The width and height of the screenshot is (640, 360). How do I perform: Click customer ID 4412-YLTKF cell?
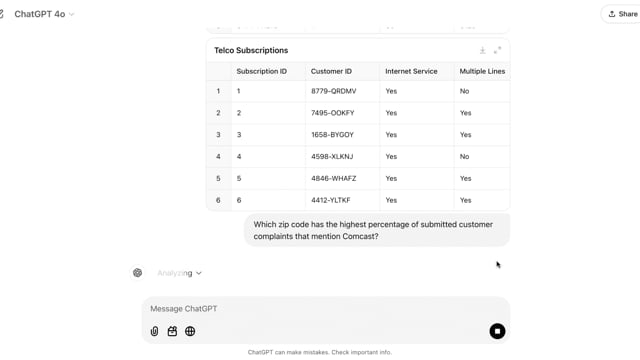pos(331,200)
